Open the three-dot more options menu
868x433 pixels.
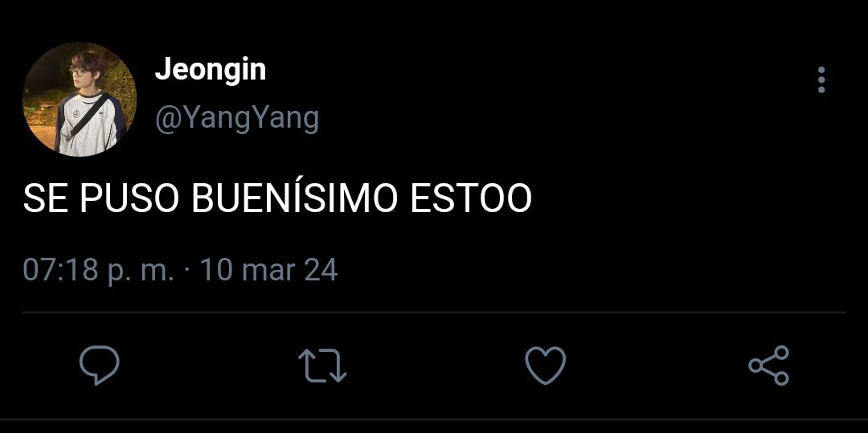pos(821,80)
